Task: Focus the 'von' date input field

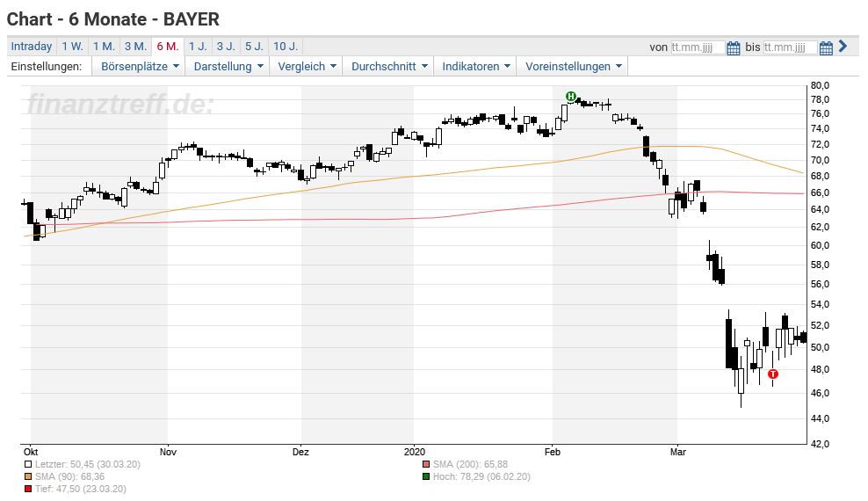Action: (x=697, y=47)
